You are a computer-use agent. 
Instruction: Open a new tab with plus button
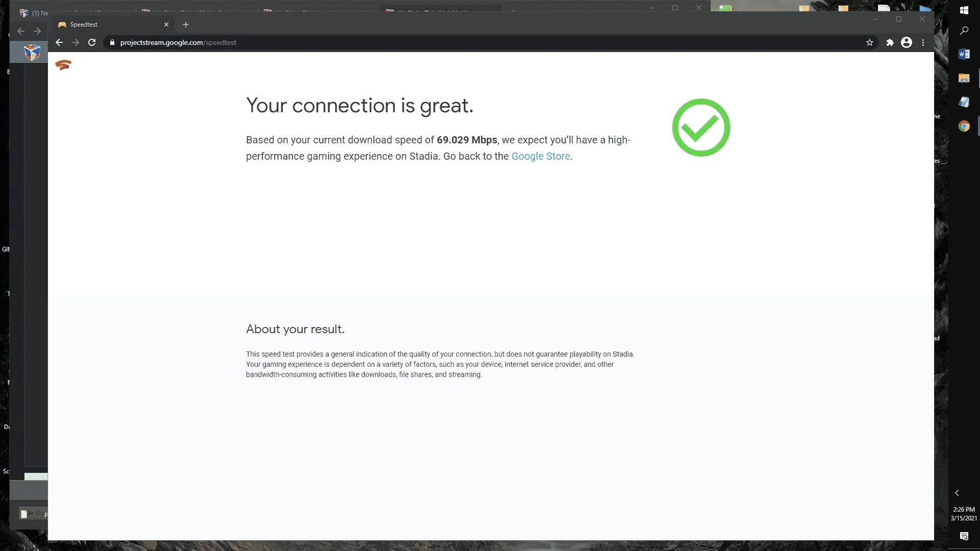point(186,24)
